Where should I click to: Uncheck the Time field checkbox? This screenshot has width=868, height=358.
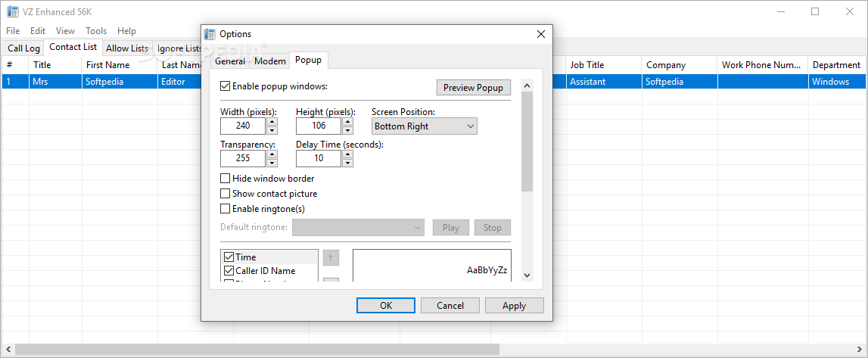click(x=229, y=257)
